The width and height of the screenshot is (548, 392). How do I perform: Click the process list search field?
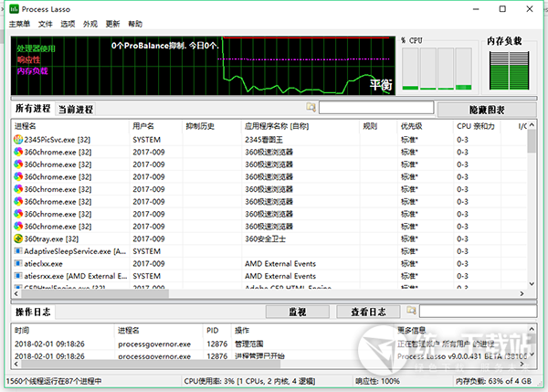374,108
